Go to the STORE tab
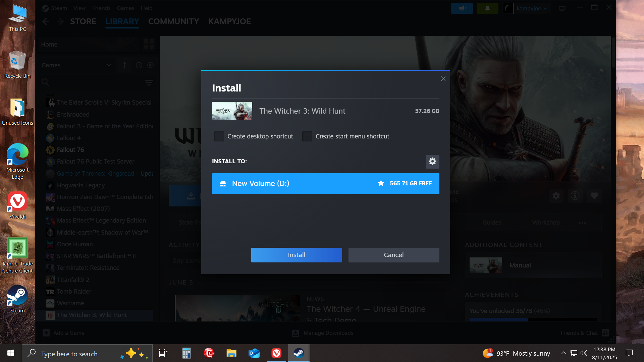Viewport: 644px width, 362px height. point(83,21)
